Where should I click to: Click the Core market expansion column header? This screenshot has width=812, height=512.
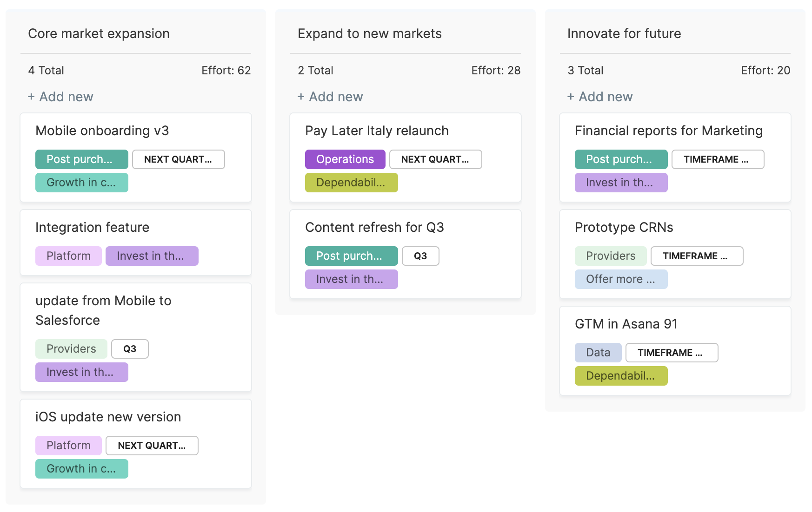(99, 33)
